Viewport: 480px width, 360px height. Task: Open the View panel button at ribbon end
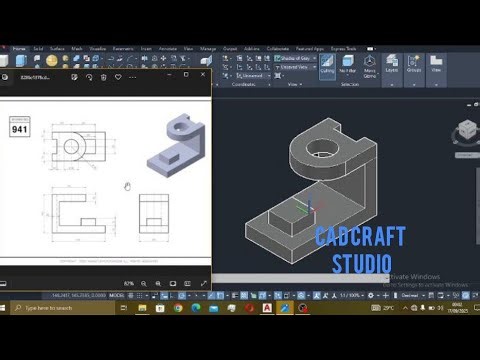coord(436,64)
